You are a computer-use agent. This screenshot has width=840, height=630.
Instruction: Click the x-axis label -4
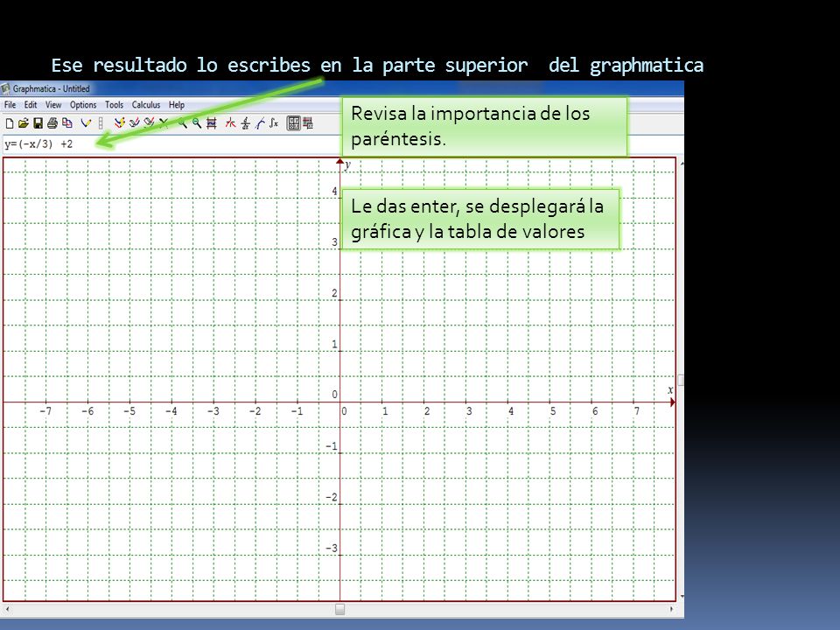(x=171, y=411)
